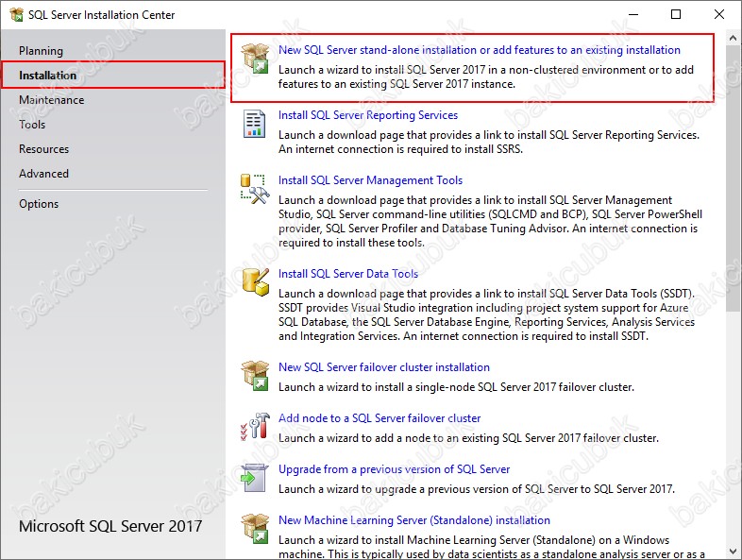Open the Planning section
Image resolution: width=742 pixels, height=560 pixels.
42,51
